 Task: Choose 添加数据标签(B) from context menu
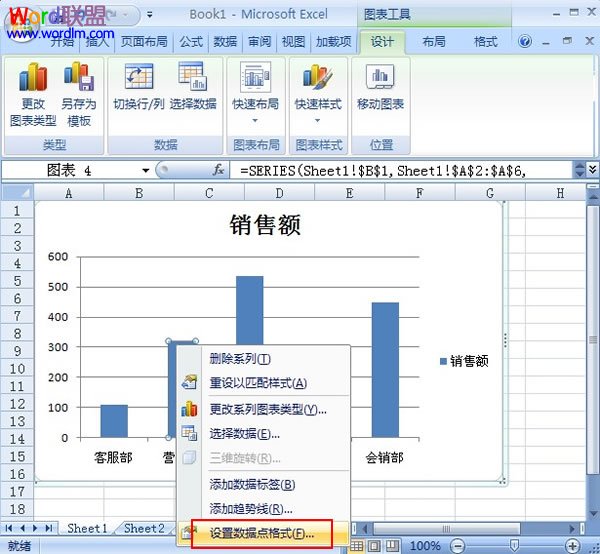pyautogui.click(x=264, y=484)
